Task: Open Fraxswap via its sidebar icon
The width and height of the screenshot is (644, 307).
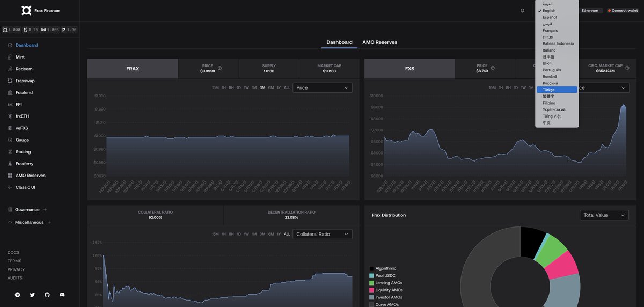Action: [x=10, y=81]
